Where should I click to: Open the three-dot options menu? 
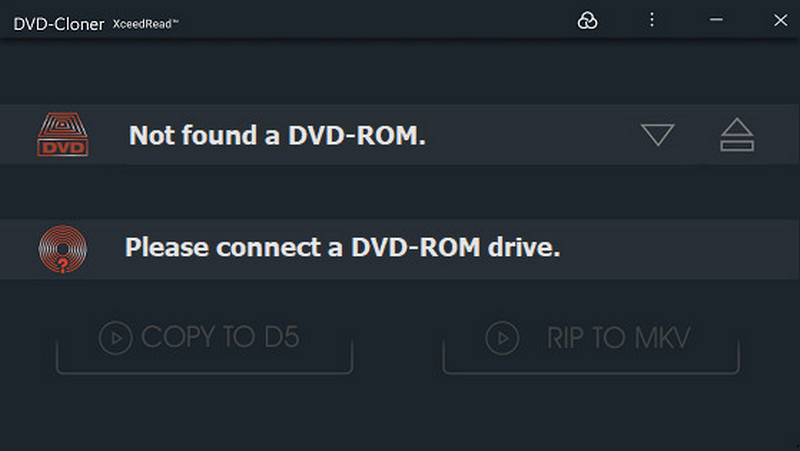651,20
